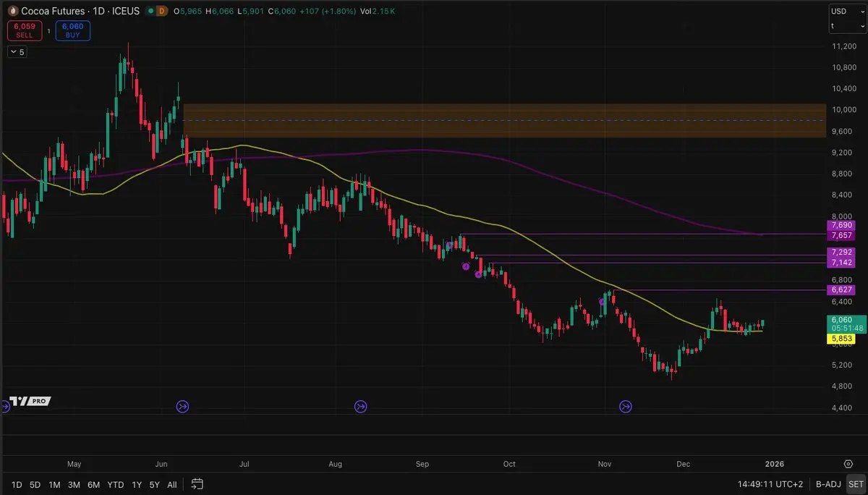
Task: Select the 1M time range
Action: [54, 484]
